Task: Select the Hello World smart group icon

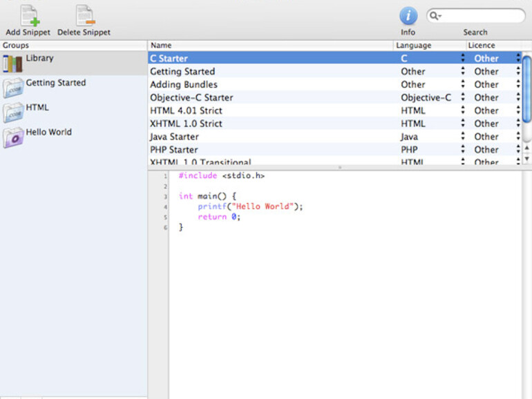Action: (x=13, y=137)
